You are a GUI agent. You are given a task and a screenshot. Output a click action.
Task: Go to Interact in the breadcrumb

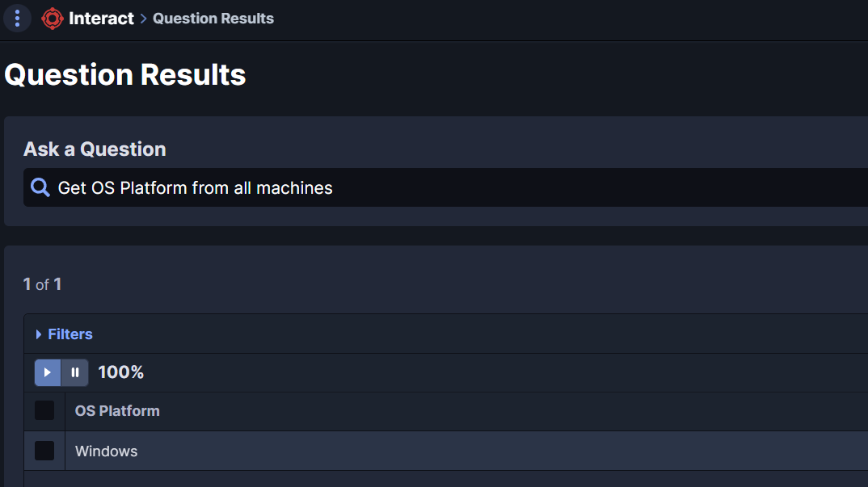pyautogui.click(x=101, y=18)
